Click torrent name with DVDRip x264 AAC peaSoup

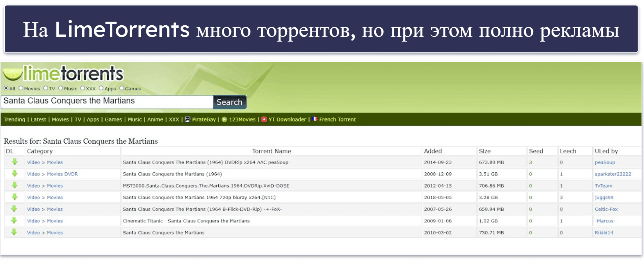(x=206, y=162)
